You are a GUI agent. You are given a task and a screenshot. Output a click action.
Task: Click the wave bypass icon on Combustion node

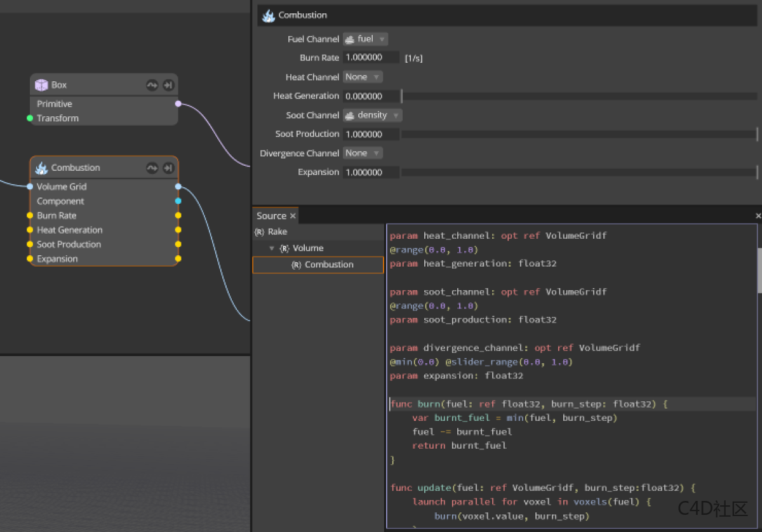[152, 168]
